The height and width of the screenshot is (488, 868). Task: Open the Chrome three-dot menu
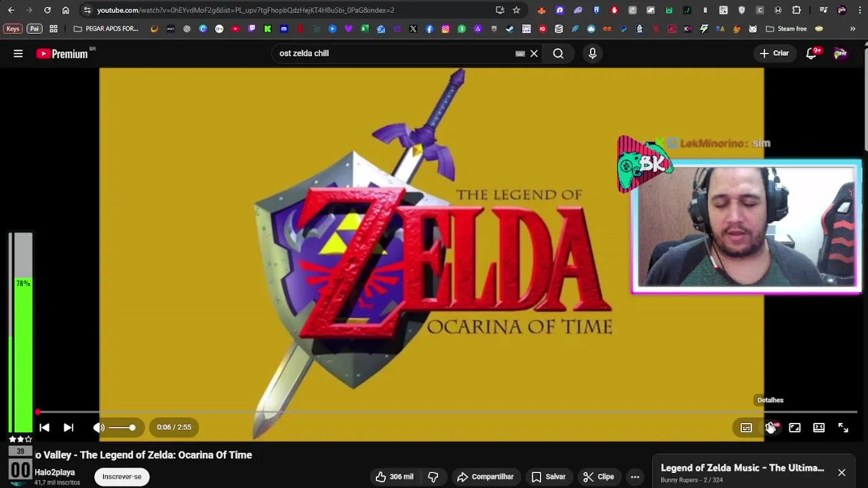tap(859, 10)
